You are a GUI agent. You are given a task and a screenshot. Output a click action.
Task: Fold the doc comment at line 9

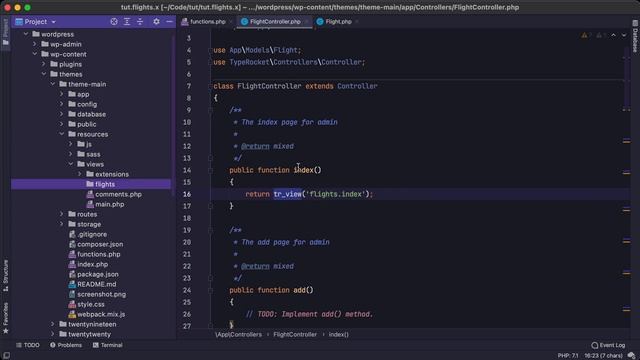(x=211, y=110)
